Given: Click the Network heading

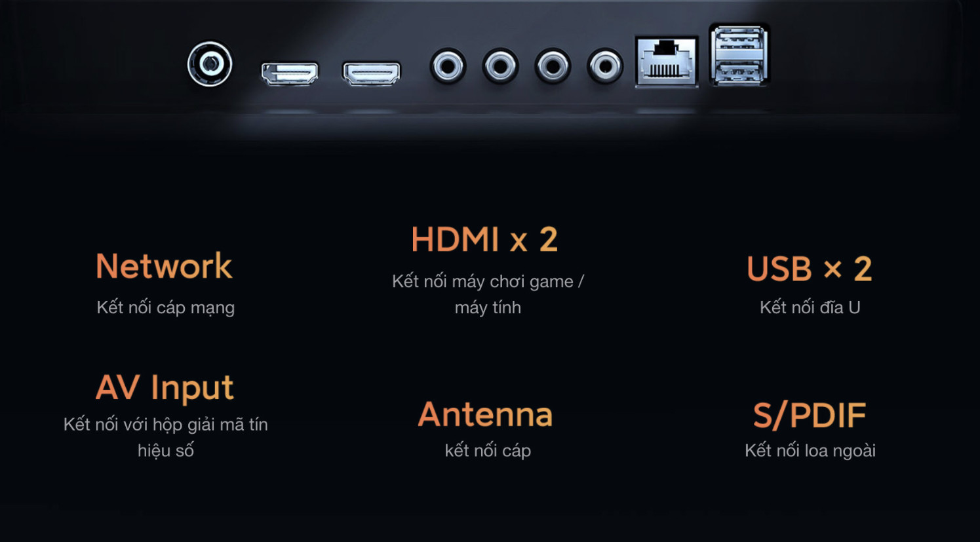Looking at the screenshot, I should pos(164,266).
